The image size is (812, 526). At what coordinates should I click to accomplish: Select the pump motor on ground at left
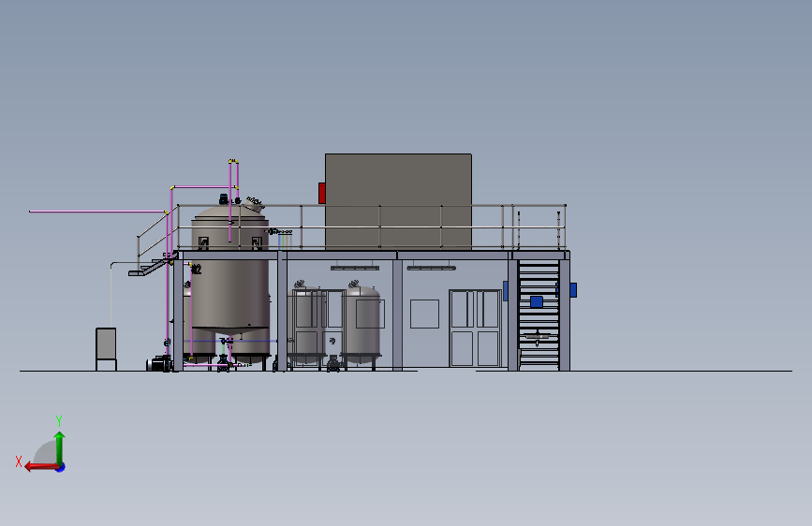point(158,363)
